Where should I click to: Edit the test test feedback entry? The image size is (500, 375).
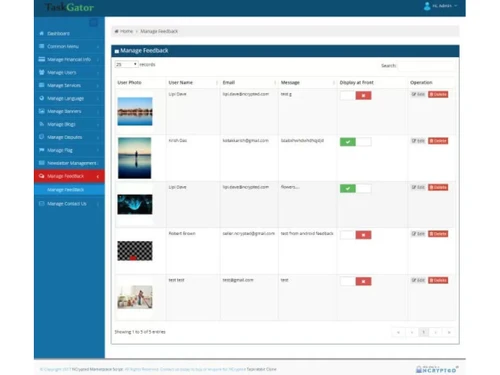click(418, 280)
